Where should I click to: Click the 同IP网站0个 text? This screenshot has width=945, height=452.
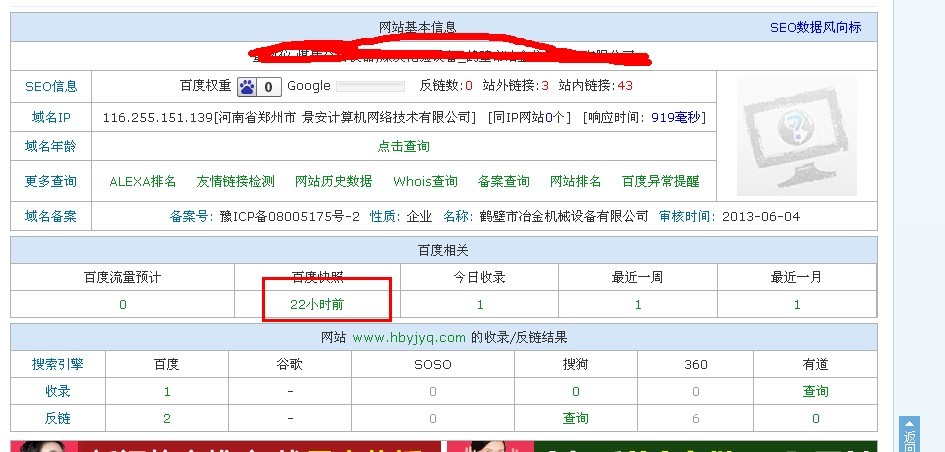click(529, 117)
